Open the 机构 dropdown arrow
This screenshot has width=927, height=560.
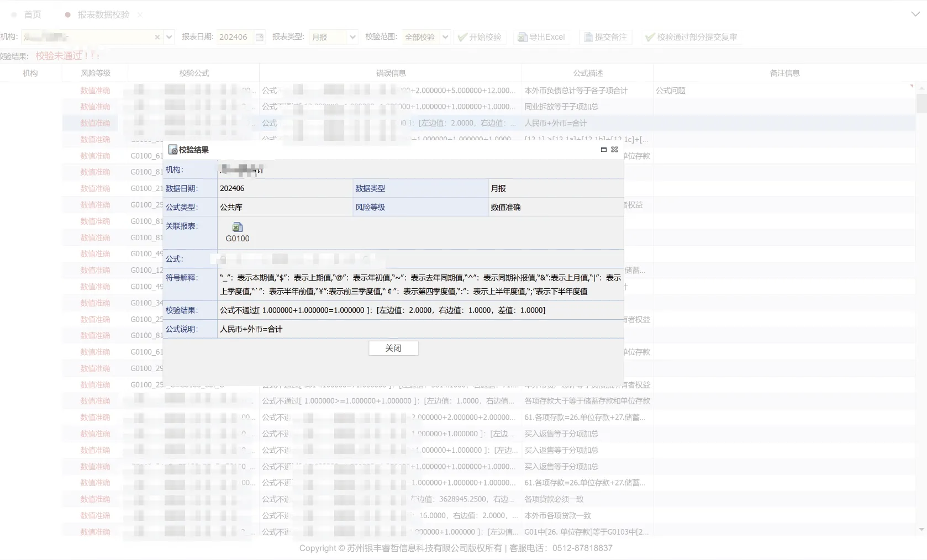(x=170, y=37)
